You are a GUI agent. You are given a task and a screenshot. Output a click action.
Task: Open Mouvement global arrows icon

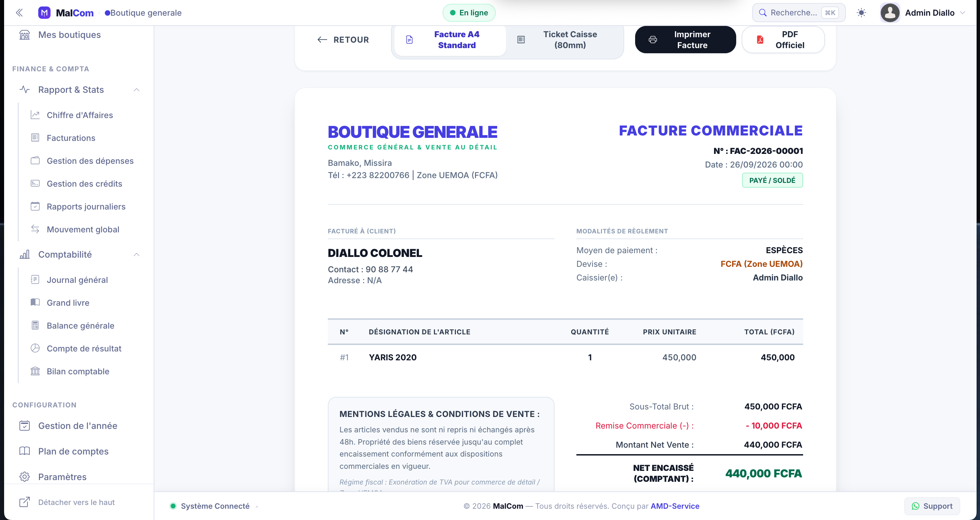pos(35,229)
